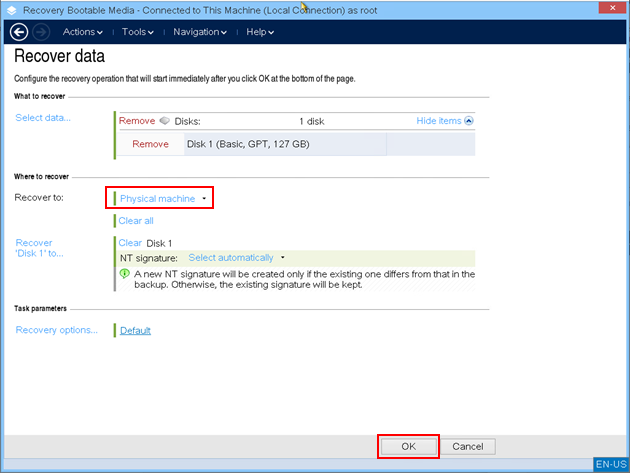Remove Disk 1 (Basic, GPT, 127 GB)
630x473 pixels.
click(x=150, y=144)
